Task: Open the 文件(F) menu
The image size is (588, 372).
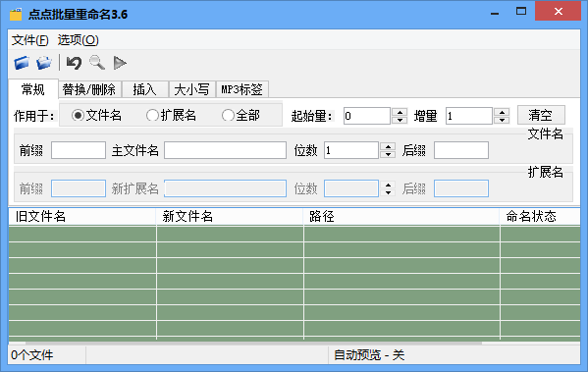Action: point(30,39)
